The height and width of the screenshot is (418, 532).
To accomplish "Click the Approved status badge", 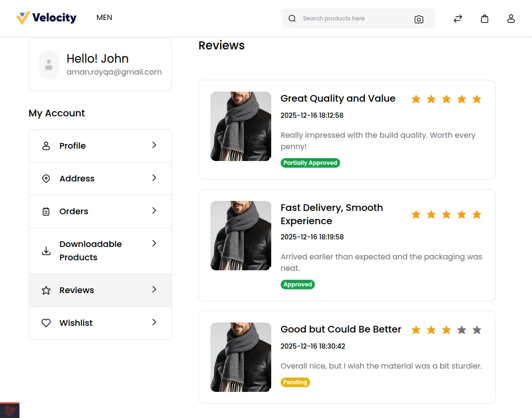I will 298,284.
